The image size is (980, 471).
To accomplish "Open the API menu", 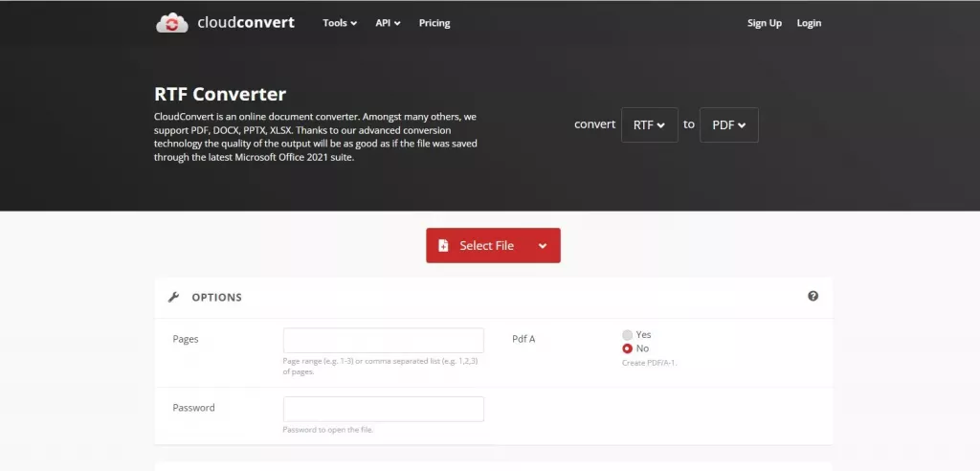I will tap(388, 23).
